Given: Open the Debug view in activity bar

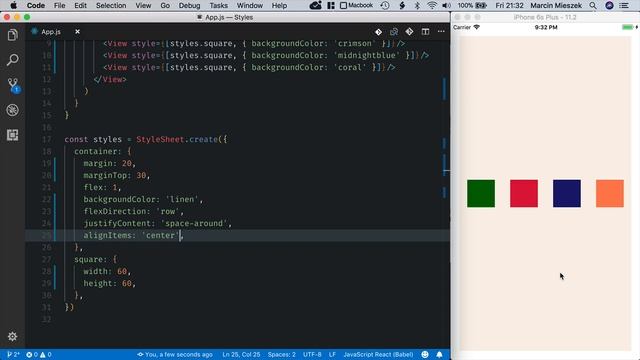Looking at the screenshot, I should [13, 110].
